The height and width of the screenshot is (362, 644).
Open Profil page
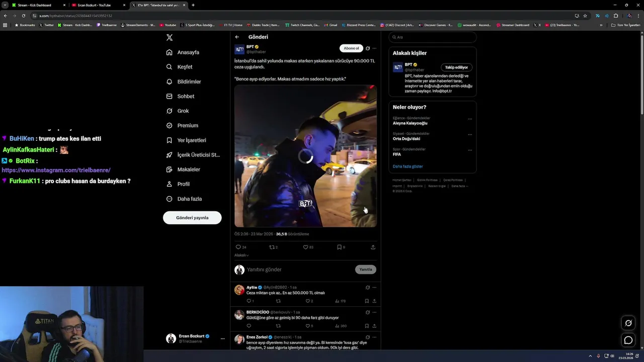[x=178, y=184]
